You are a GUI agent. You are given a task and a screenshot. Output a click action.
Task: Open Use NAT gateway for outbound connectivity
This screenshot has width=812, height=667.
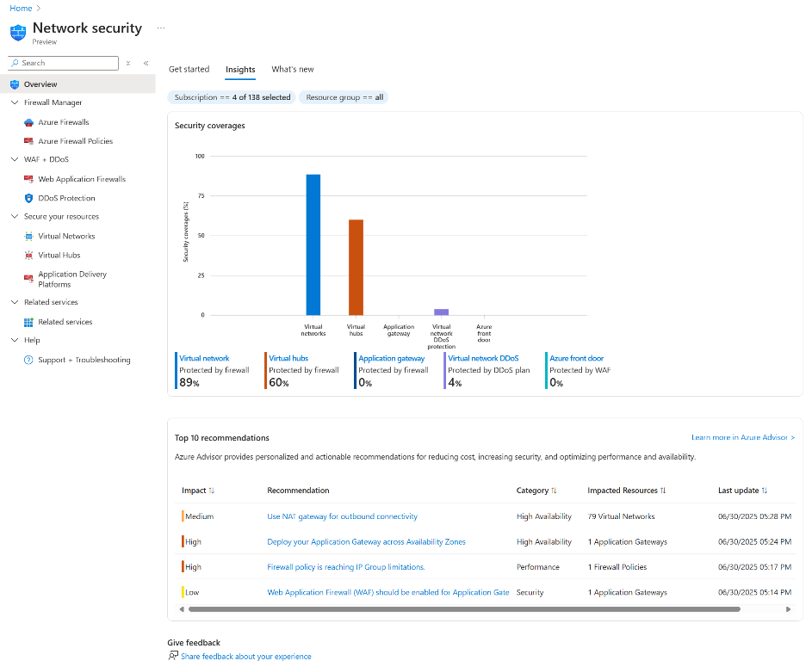(x=343, y=516)
